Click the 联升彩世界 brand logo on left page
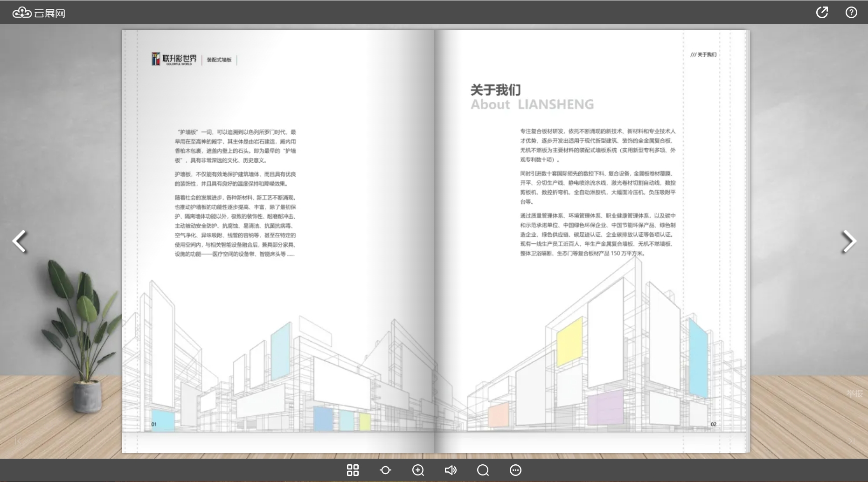This screenshot has width=868, height=482. (174, 59)
